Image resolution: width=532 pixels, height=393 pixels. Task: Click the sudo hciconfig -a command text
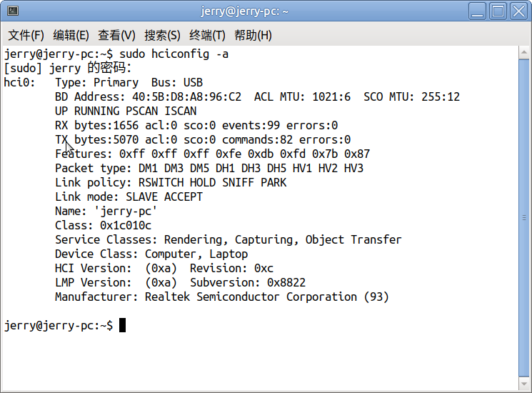coord(174,54)
